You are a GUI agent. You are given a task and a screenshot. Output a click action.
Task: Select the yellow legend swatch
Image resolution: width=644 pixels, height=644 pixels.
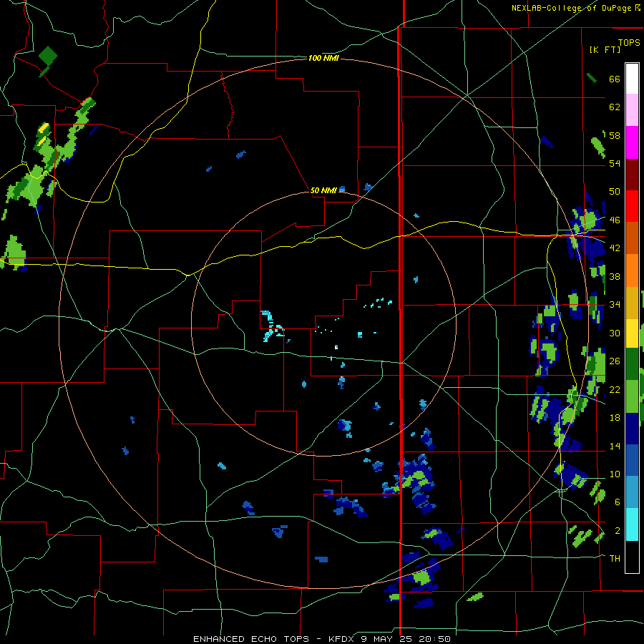[632, 333]
